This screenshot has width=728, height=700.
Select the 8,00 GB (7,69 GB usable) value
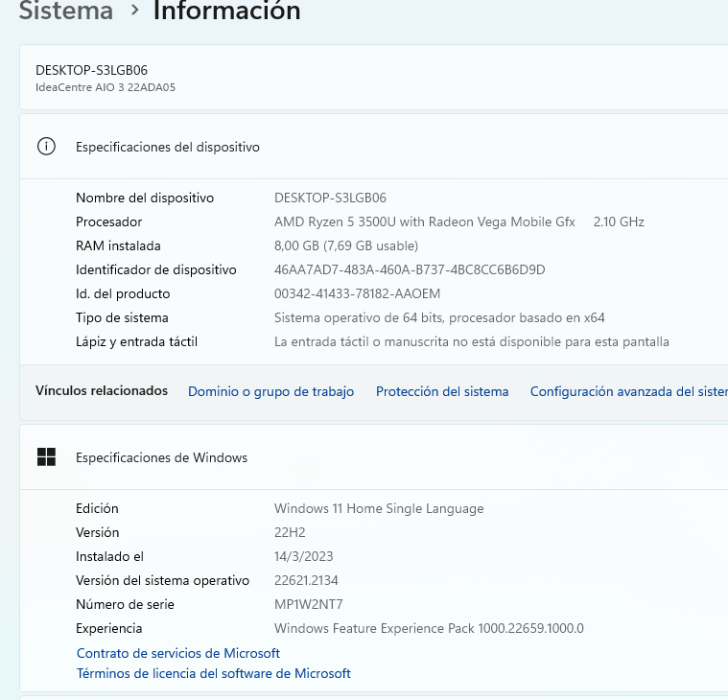pos(346,245)
